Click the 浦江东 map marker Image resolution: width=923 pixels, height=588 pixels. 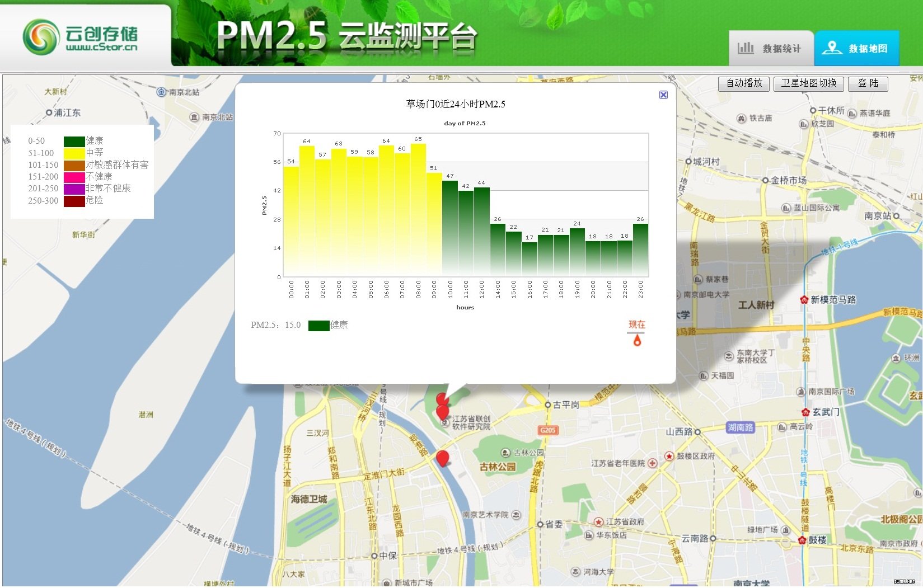(x=49, y=113)
